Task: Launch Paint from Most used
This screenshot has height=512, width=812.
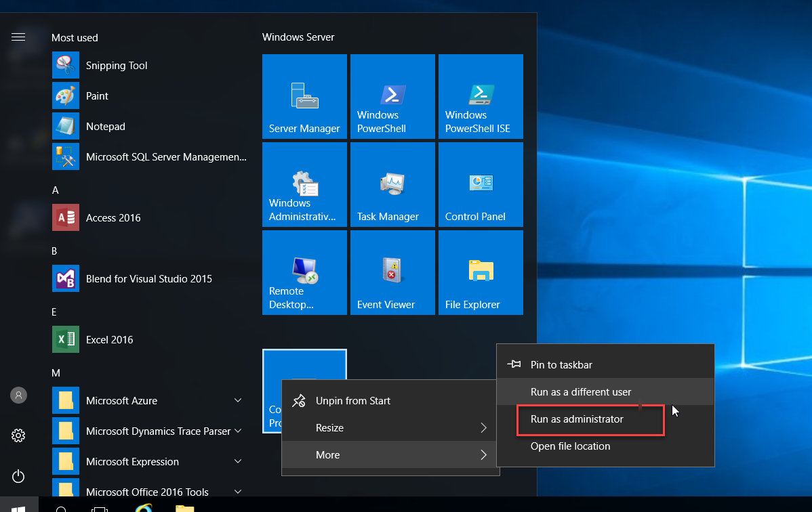Action: point(97,95)
